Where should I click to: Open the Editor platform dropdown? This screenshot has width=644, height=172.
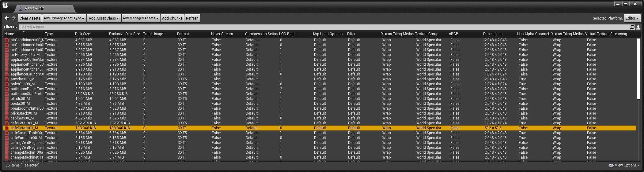tap(632, 18)
